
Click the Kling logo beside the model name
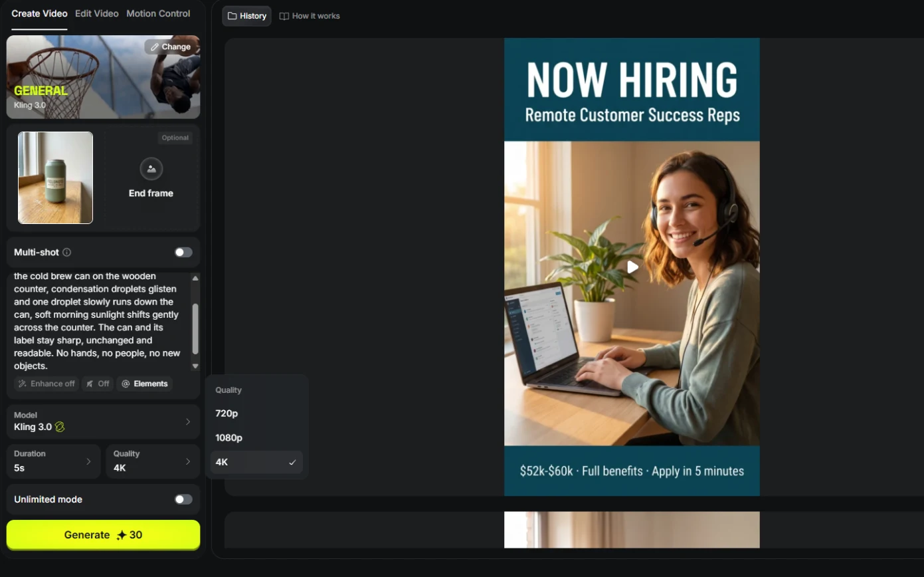tap(60, 427)
